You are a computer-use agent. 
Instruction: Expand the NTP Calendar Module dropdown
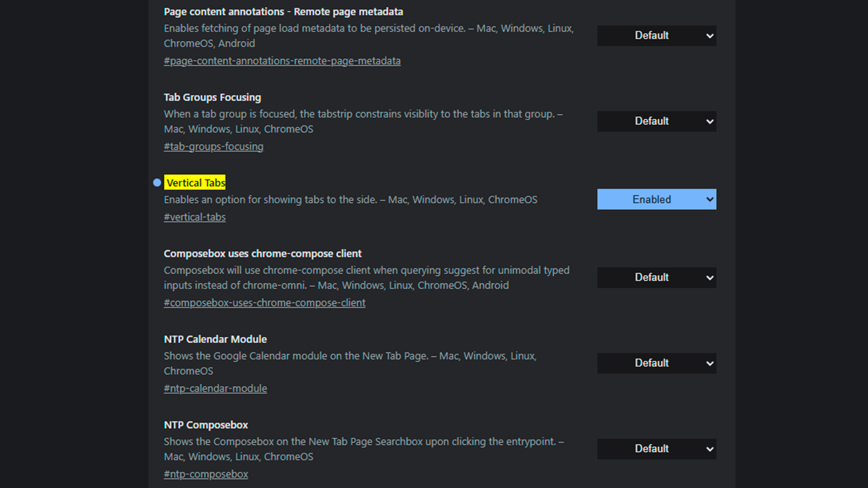click(x=656, y=363)
